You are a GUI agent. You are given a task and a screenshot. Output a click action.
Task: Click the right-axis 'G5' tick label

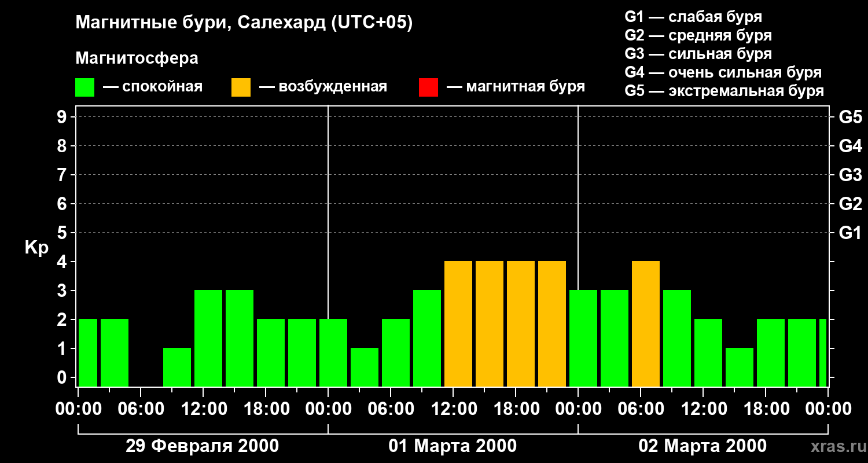click(850, 117)
